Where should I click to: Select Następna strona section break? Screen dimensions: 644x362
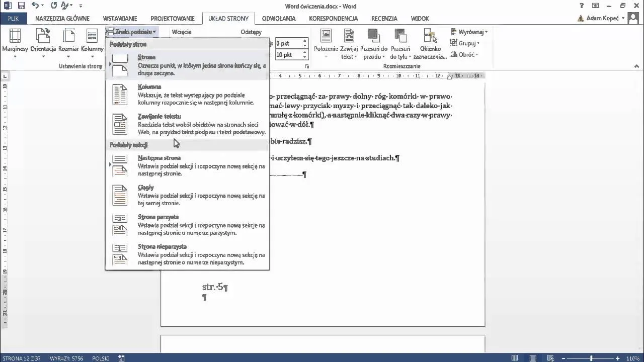(187, 165)
